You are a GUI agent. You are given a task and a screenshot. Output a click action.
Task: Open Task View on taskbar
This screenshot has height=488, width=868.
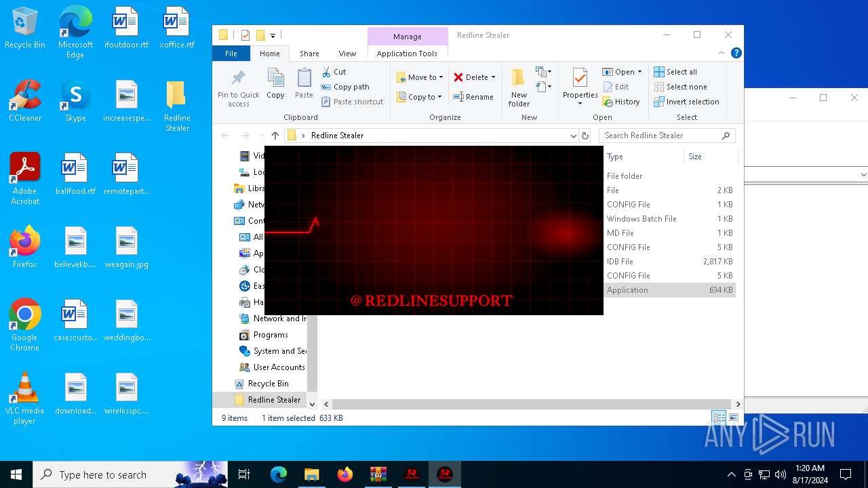[244, 474]
